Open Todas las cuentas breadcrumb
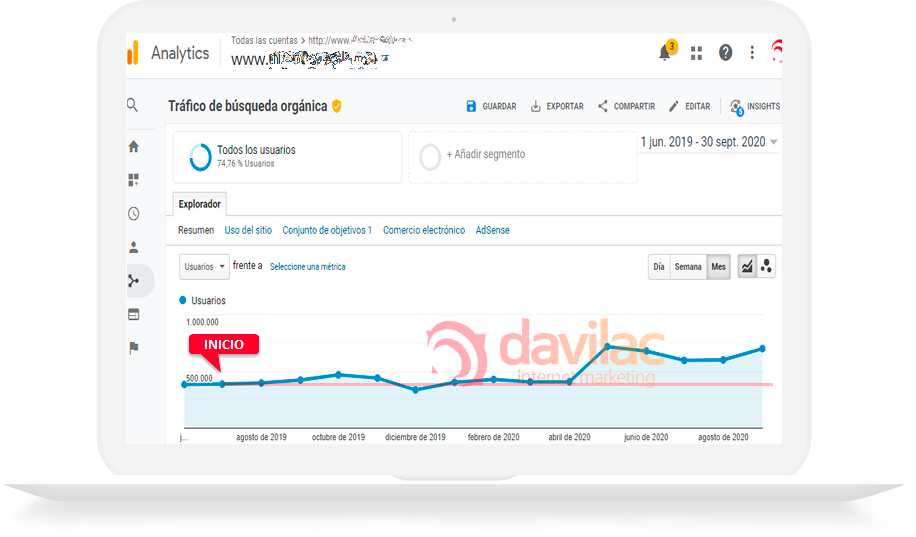The height and width of the screenshot is (537, 916). [x=264, y=40]
